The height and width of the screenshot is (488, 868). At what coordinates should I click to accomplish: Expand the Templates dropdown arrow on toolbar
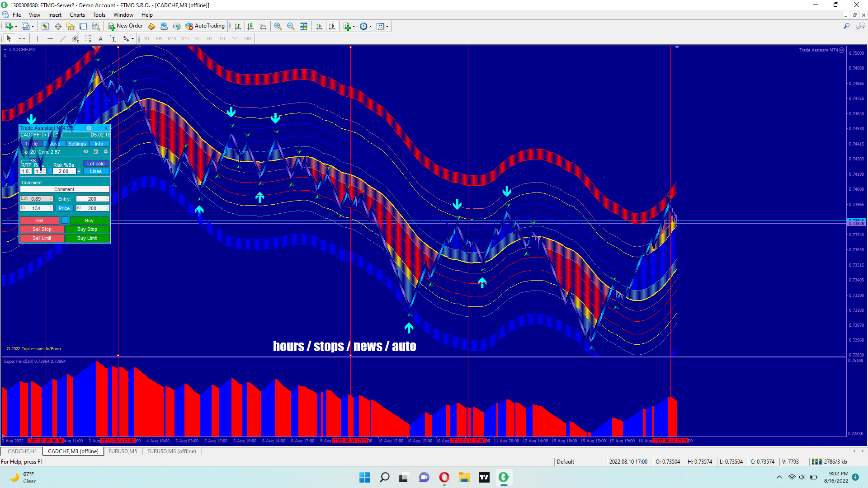coord(387,26)
